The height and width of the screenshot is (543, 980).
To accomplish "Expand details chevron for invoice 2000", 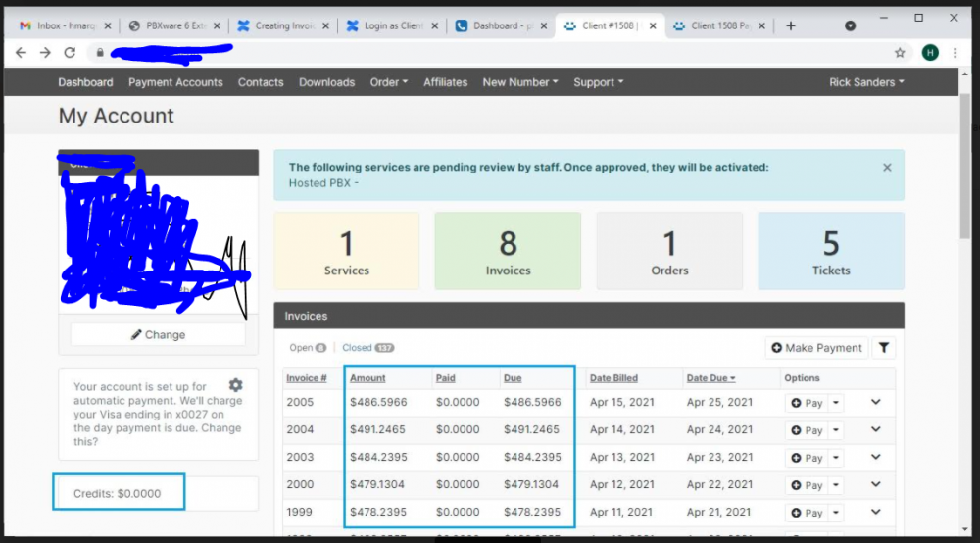I will click(875, 484).
